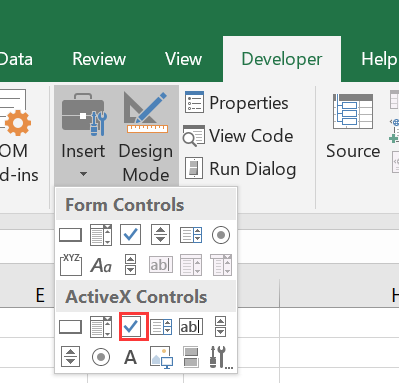Insert Form Controls Combo Box
Image resolution: width=399 pixels, height=383 pixels.
pos(101,235)
